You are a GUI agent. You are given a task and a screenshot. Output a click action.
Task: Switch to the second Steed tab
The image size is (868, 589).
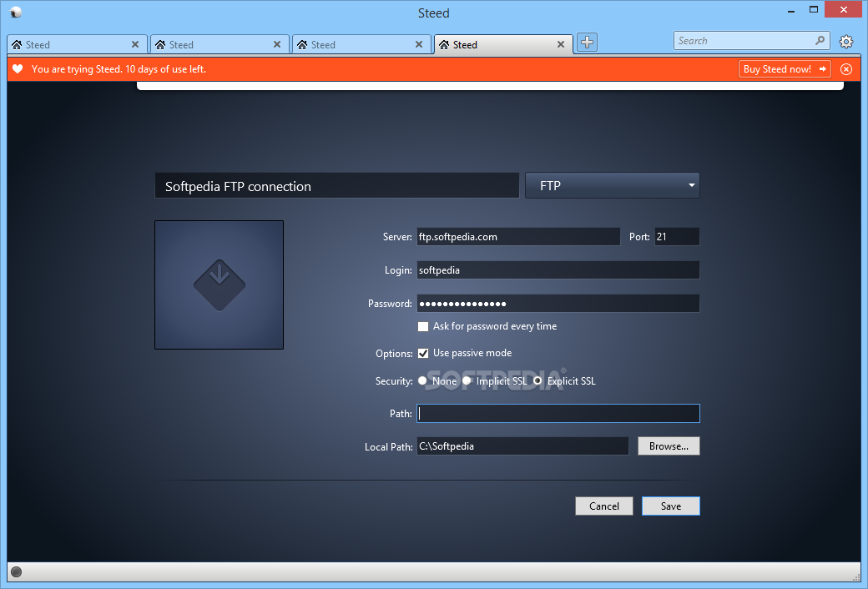pos(220,44)
